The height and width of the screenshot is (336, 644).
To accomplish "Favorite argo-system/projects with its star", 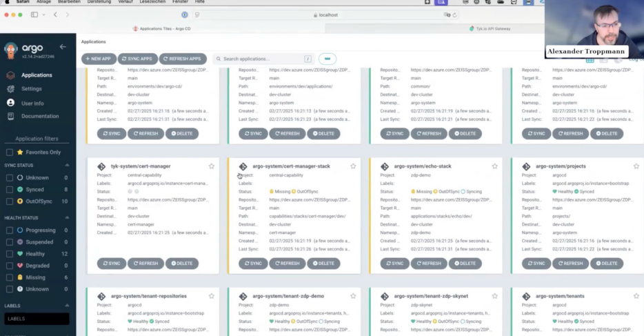I will tap(636, 166).
